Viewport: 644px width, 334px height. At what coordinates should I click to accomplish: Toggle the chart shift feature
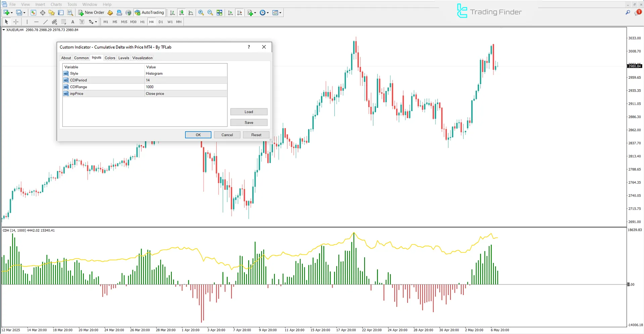[240, 12]
